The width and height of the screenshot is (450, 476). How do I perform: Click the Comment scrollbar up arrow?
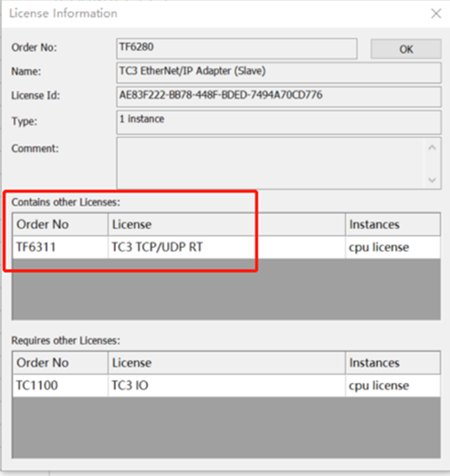click(432, 148)
